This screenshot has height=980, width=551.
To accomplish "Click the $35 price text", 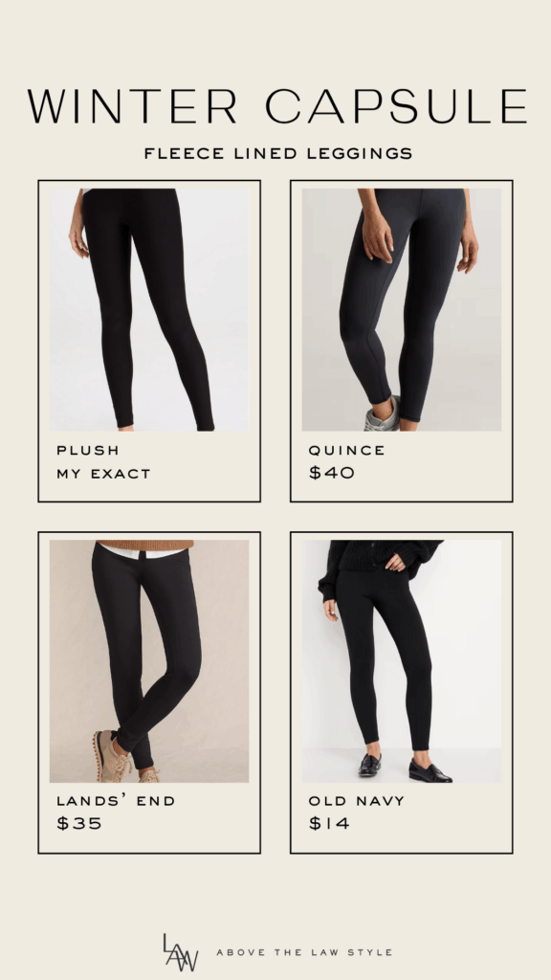I will click(x=79, y=824).
